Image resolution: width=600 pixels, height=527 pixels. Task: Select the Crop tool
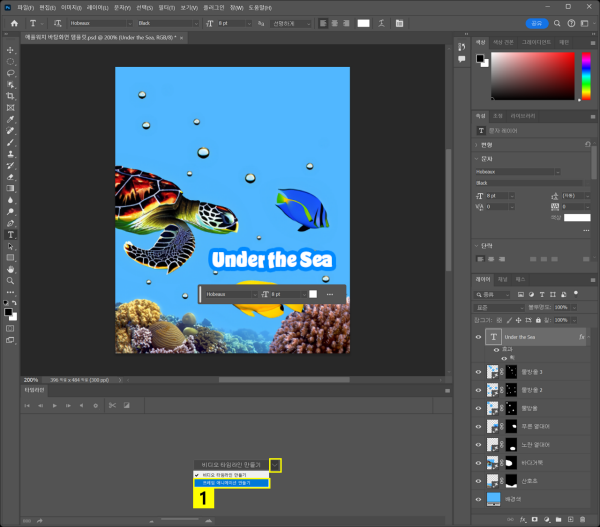pos(11,96)
